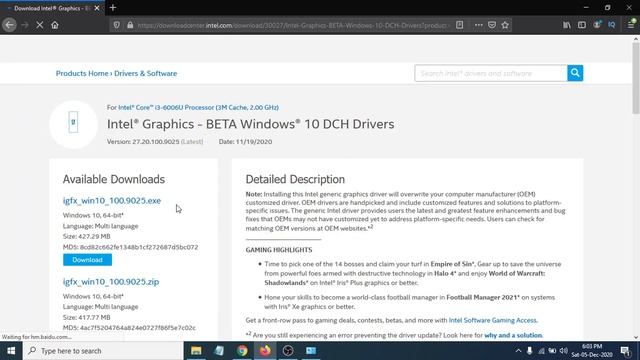Follow the 'why and a solution' link
This screenshot has width=640, height=360.
pos(513,335)
